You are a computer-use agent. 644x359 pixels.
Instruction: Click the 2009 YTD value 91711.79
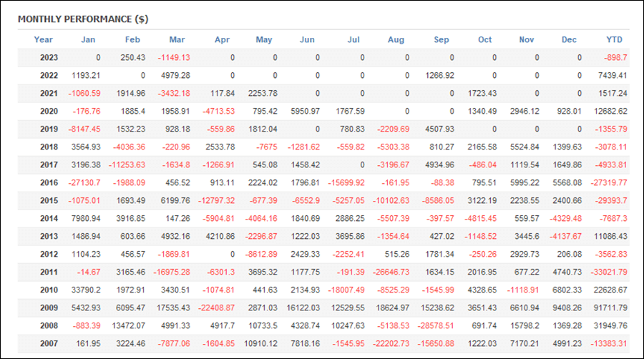pyautogui.click(x=609, y=308)
